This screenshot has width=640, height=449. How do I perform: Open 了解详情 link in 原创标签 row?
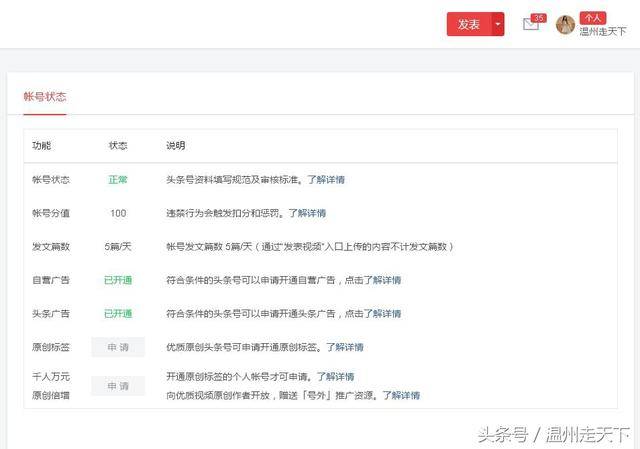point(344,347)
